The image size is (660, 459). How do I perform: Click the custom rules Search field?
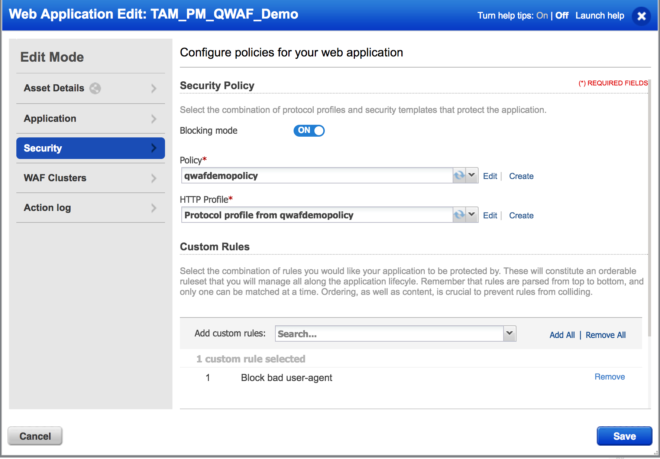tap(389, 334)
